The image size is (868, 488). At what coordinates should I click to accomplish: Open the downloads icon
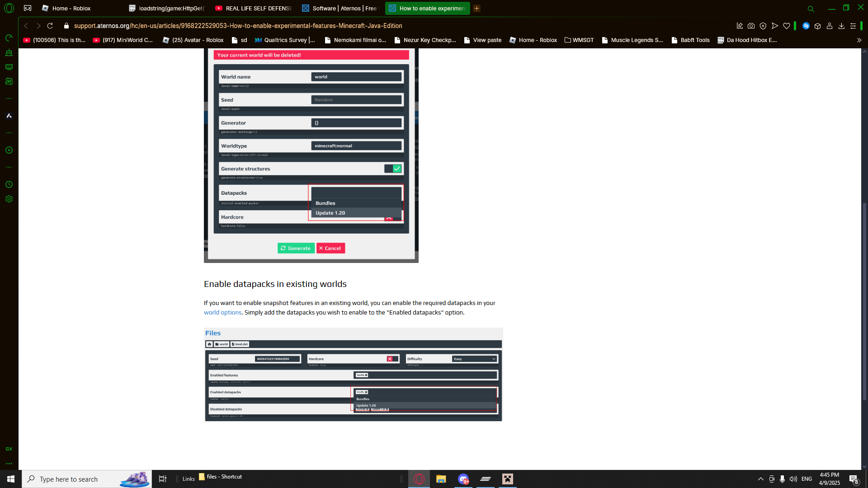click(841, 26)
